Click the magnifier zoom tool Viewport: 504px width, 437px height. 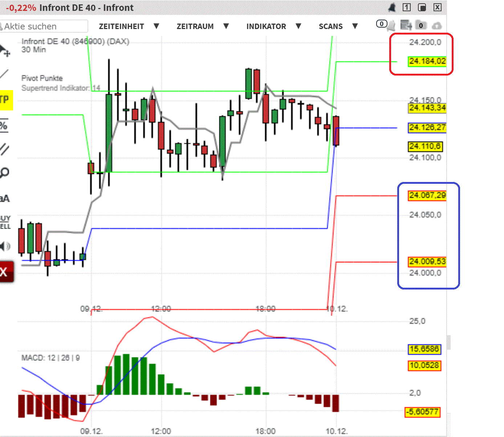pos(4,173)
